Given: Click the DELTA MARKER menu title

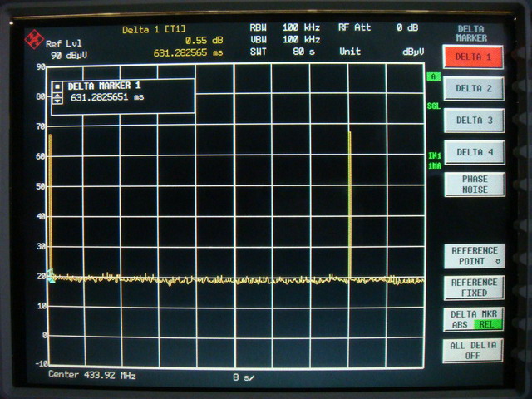Looking at the screenshot, I should (x=471, y=33).
